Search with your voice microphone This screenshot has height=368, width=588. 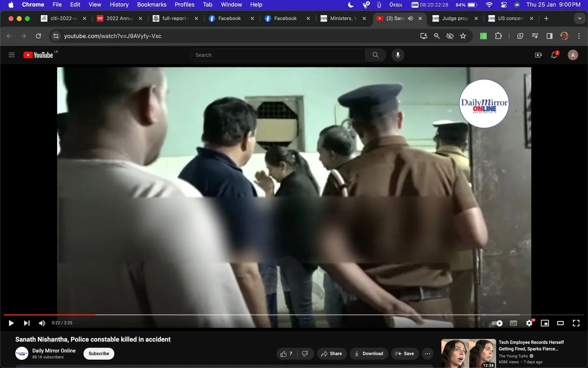[x=398, y=55]
